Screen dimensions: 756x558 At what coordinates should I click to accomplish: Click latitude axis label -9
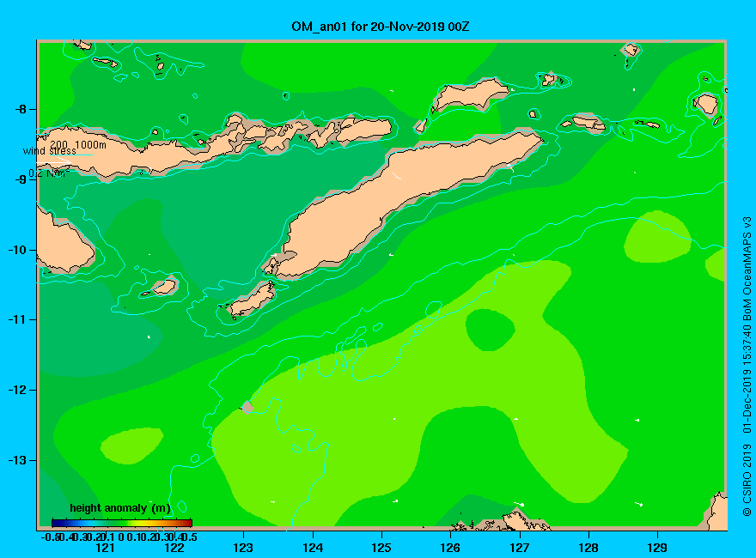(21, 179)
